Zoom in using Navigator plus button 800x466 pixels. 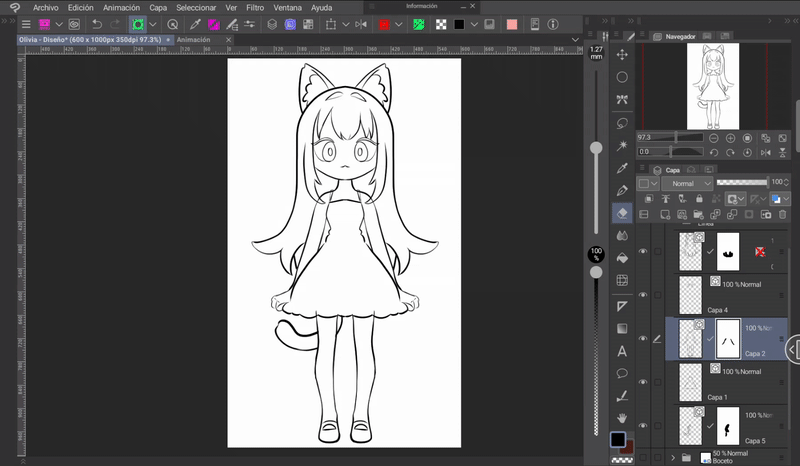tap(729, 137)
